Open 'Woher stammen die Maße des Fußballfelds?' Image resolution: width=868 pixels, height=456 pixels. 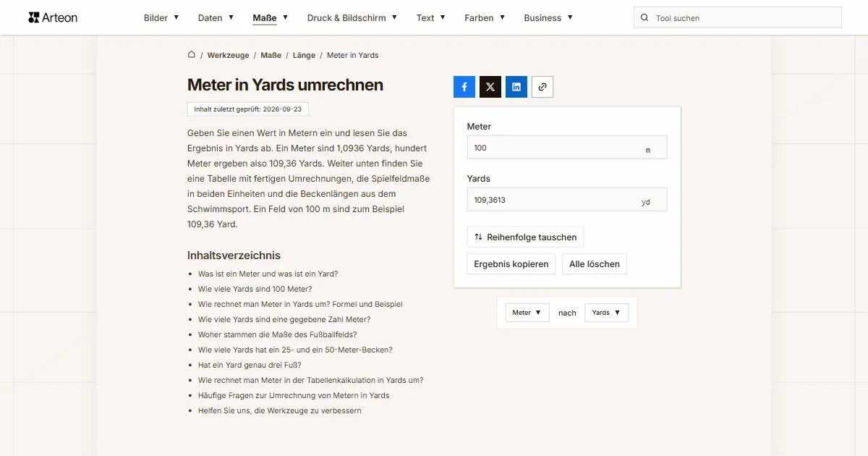coord(277,334)
